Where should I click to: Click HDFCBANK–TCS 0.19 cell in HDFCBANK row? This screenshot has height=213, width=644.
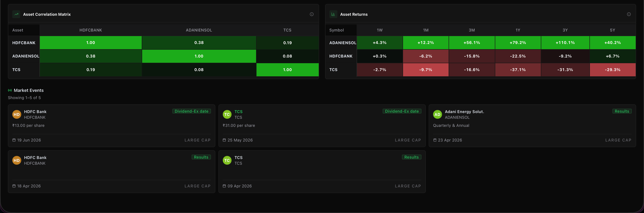click(287, 43)
